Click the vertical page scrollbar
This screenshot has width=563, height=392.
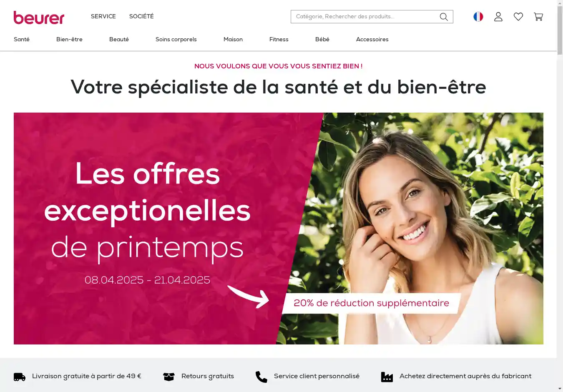point(560,196)
